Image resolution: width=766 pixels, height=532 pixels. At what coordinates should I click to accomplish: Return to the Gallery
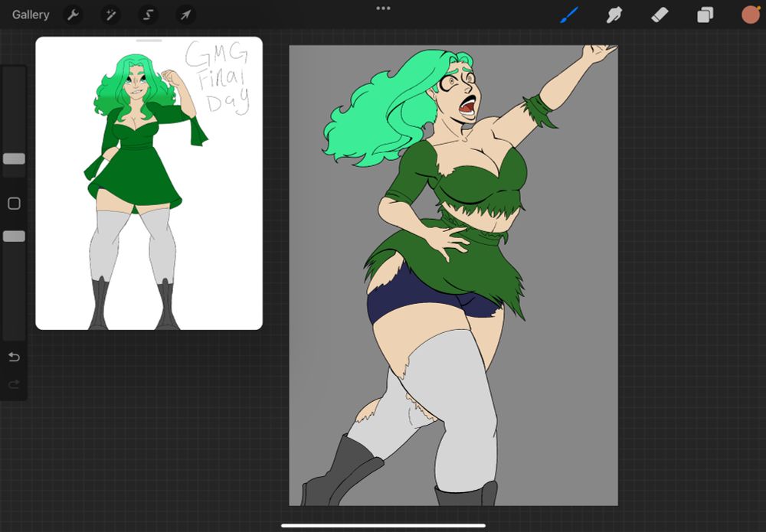click(x=31, y=15)
